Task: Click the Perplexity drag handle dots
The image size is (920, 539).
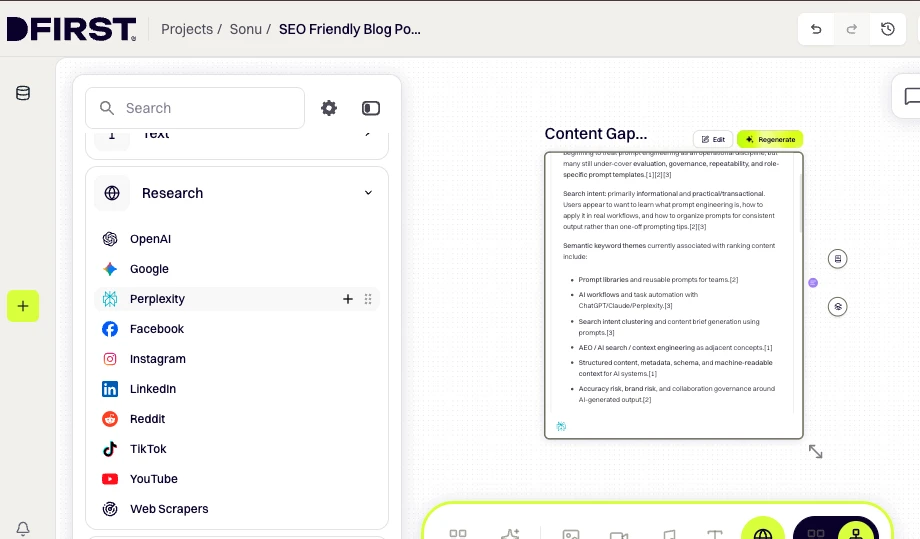Action: [x=368, y=299]
